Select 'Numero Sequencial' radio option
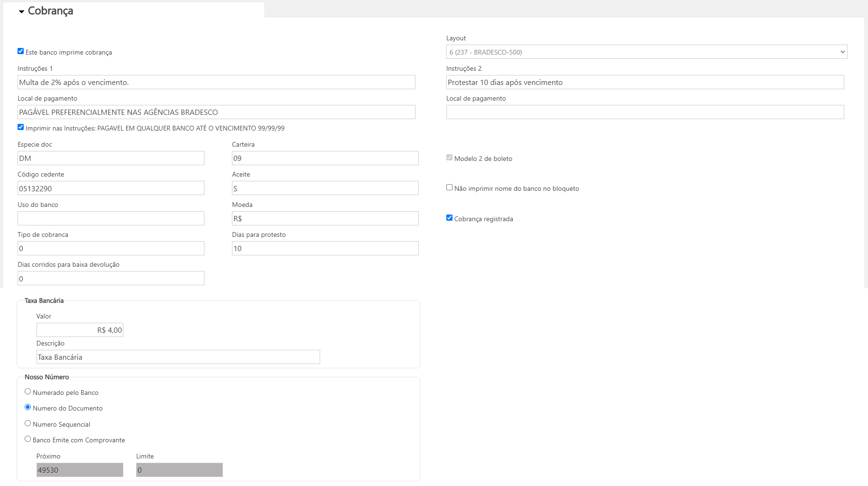The width and height of the screenshot is (868, 486). (28, 423)
